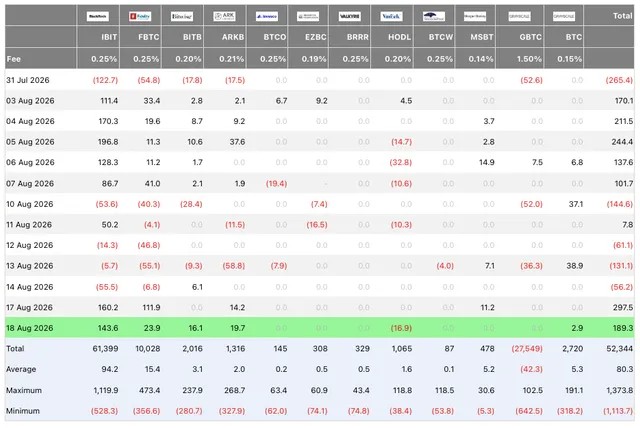
Task: Select the BTCO column header
Action: point(275,37)
